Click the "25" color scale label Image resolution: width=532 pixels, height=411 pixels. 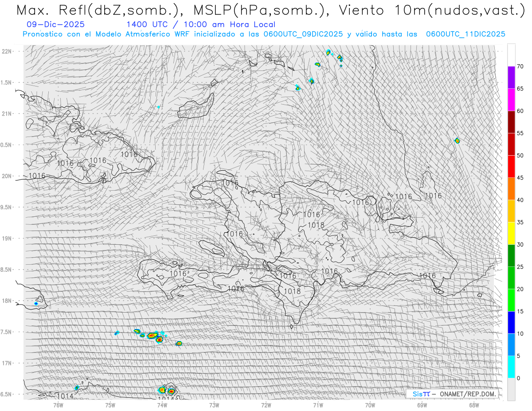[520, 267]
